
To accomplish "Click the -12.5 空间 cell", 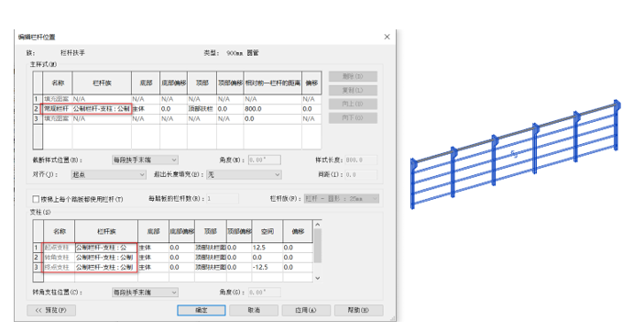I will click(x=267, y=268).
